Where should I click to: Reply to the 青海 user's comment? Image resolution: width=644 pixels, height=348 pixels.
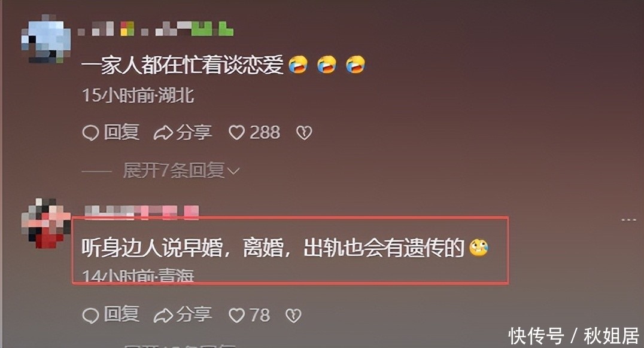(x=111, y=315)
